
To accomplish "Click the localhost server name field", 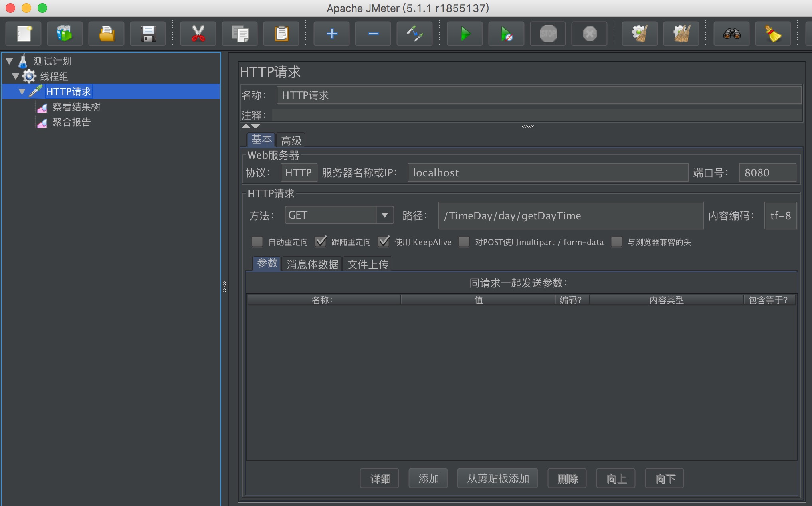I will tap(548, 172).
